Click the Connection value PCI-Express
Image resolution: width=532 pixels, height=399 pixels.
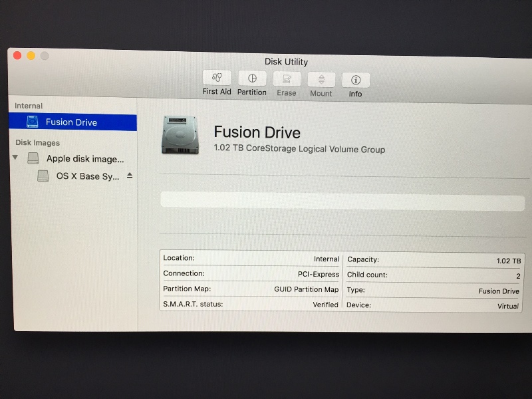(x=319, y=274)
